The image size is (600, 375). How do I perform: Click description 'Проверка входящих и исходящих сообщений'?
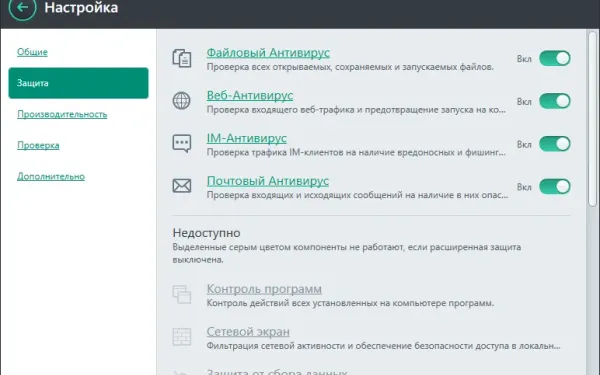pos(357,195)
